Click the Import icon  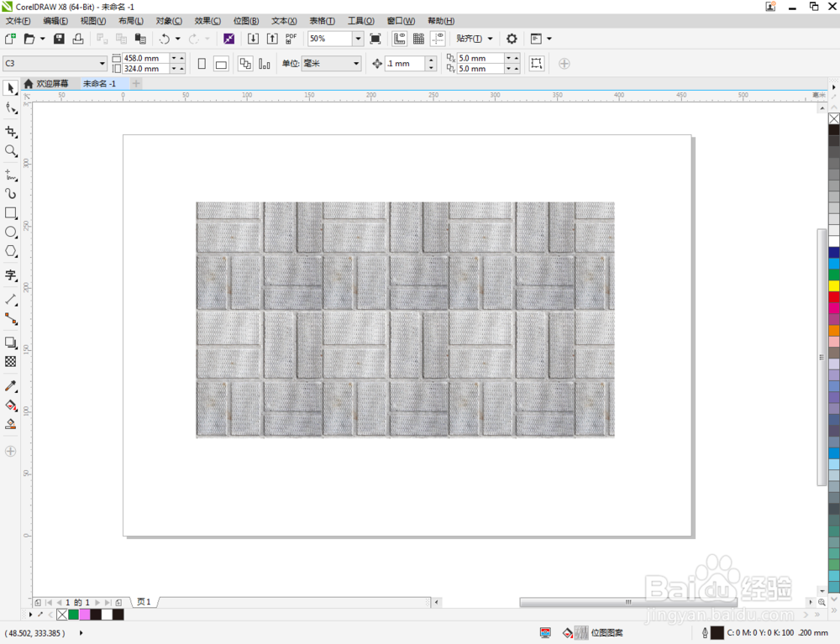click(254, 39)
